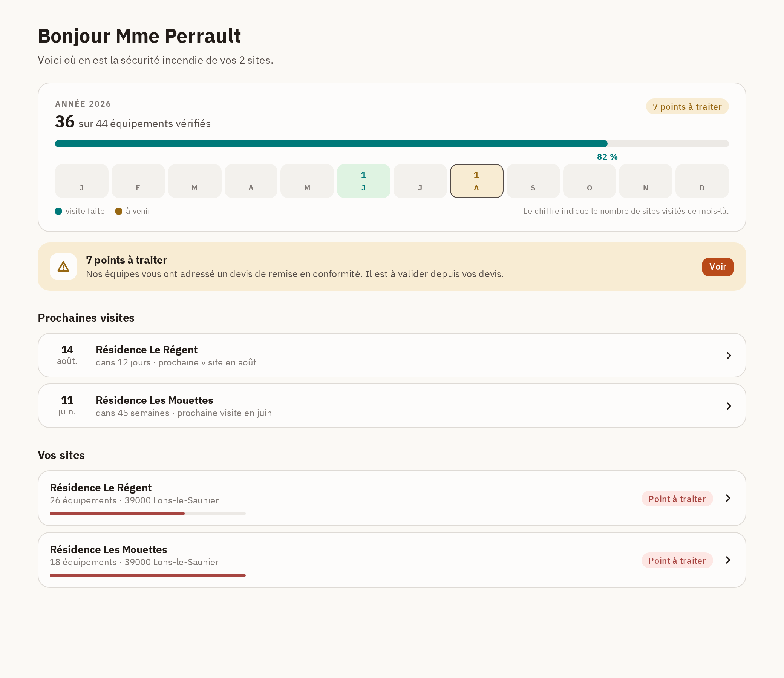Open Résidence Le Régent visit chevron
Screen dimensions: 784x678
click(728, 356)
